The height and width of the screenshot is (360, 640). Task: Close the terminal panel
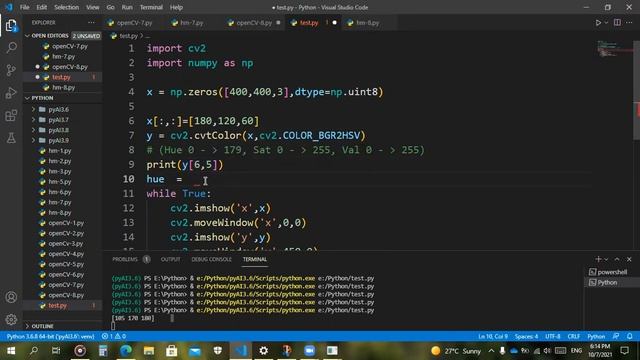click(629, 259)
